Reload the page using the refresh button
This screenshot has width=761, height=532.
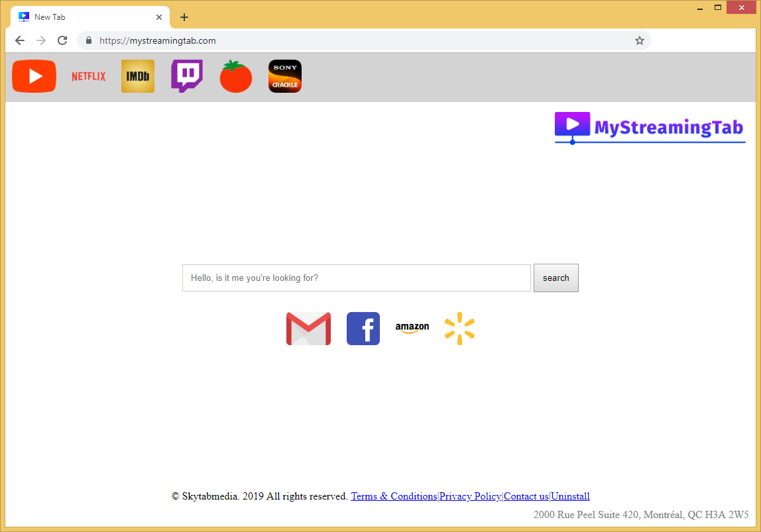62,40
